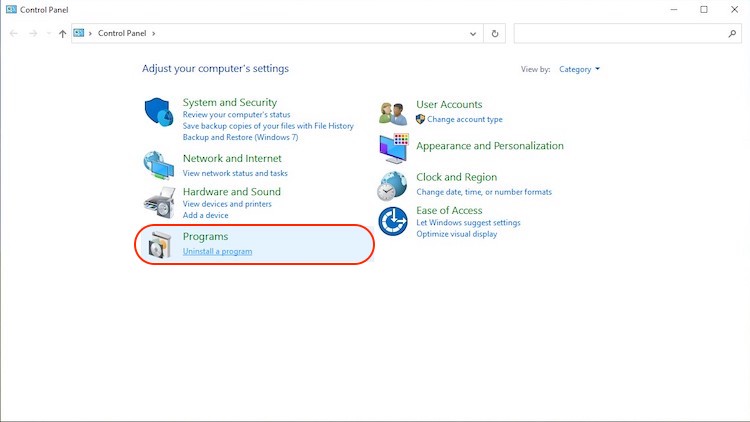
Task: Open the Programs category heading
Action: 205,236
